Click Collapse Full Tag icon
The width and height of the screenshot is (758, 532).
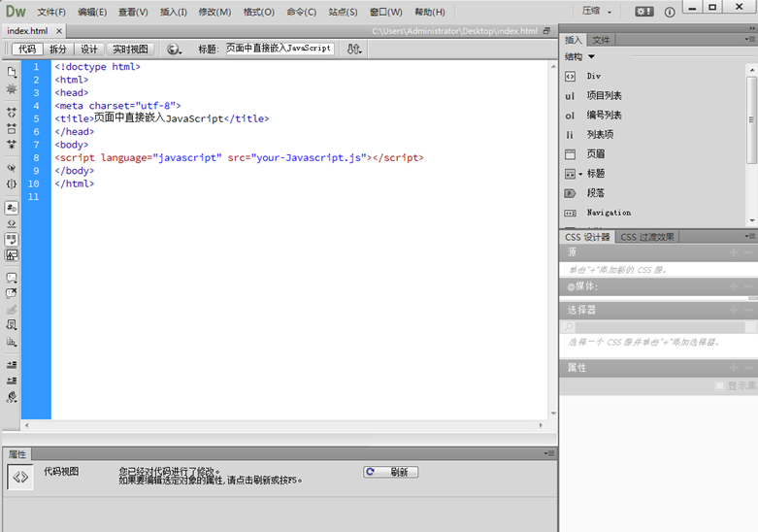tap(12, 113)
